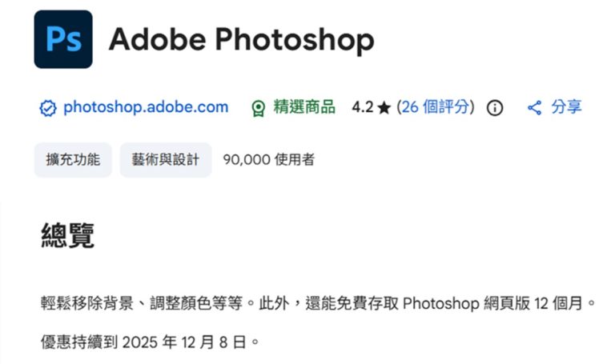This screenshot has height=364, width=615.
Task: Click the green featured ribbon badge icon
Action: [258, 108]
